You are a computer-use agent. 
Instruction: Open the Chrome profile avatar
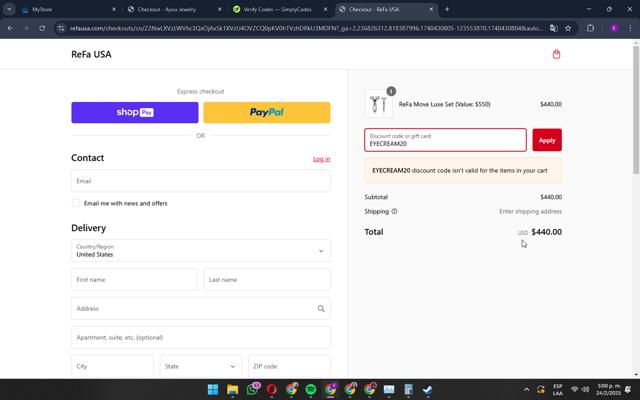[x=614, y=28]
